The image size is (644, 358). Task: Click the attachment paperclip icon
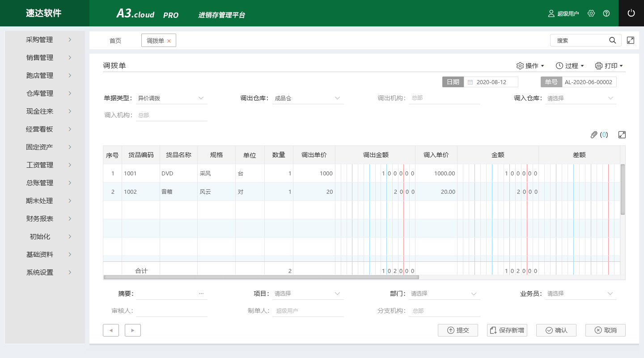pyautogui.click(x=594, y=135)
